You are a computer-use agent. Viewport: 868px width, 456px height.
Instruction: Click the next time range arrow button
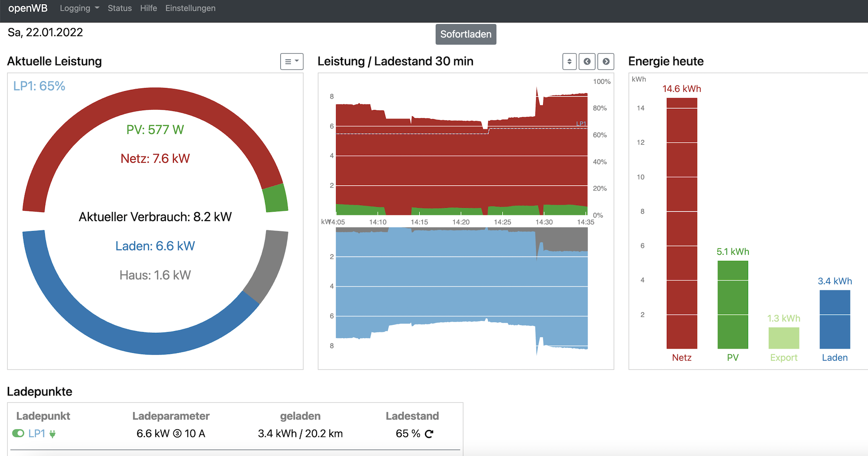(x=606, y=62)
